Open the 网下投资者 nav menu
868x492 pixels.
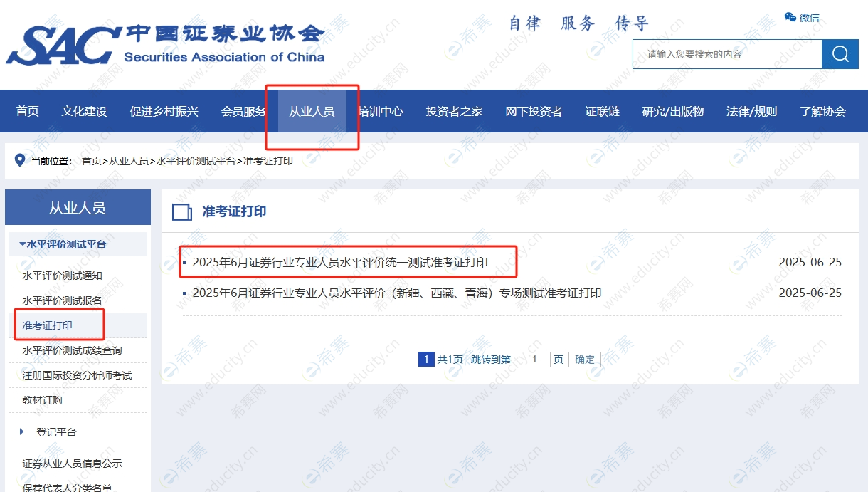(534, 111)
